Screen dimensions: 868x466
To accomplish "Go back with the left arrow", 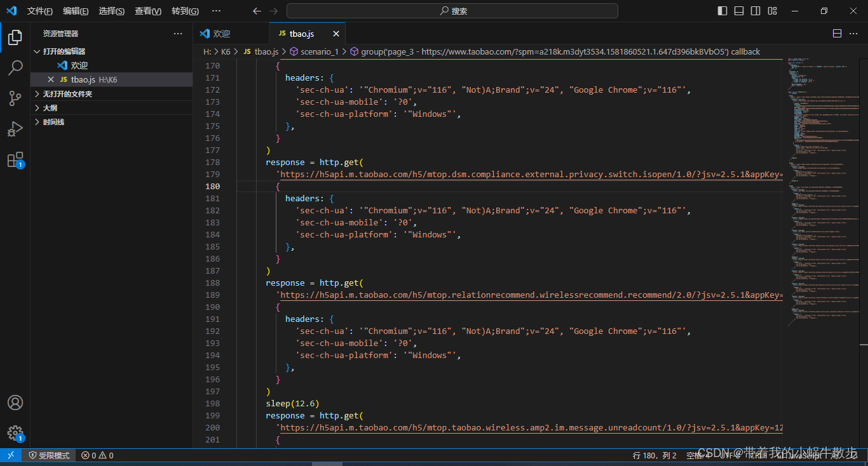I will pos(257,11).
